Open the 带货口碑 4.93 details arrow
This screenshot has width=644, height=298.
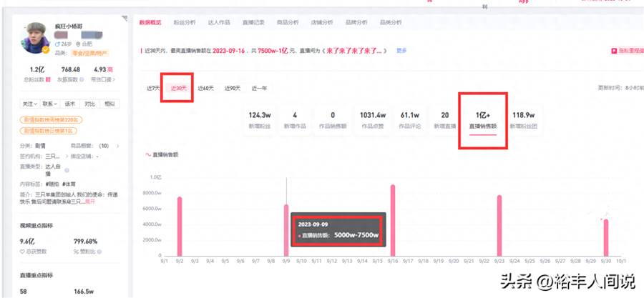tap(114, 79)
